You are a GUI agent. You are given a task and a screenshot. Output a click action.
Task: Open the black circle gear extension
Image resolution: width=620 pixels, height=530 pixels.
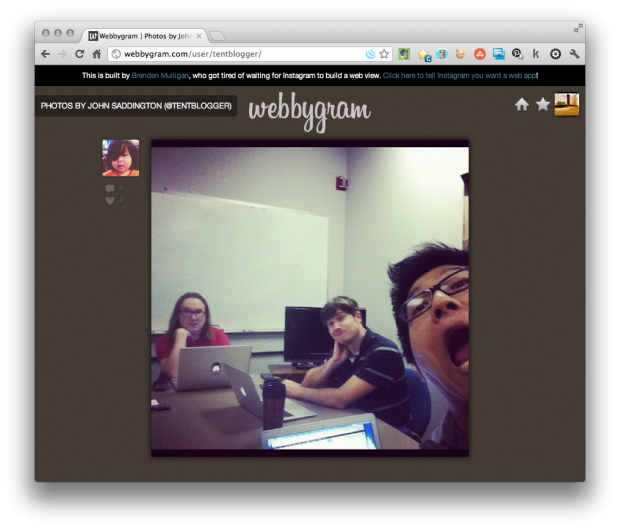click(x=555, y=54)
